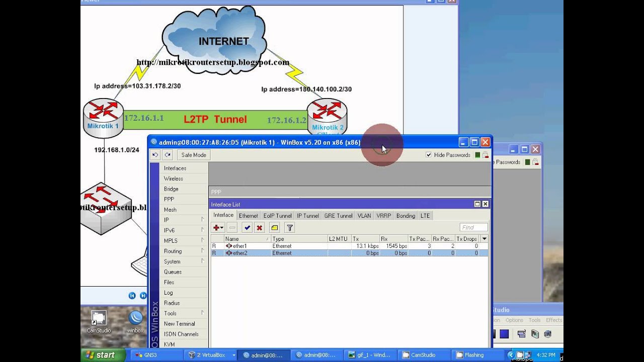The height and width of the screenshot is (362, 644).
Task: Click the ether1 interface icon
Action: [229, 246]
